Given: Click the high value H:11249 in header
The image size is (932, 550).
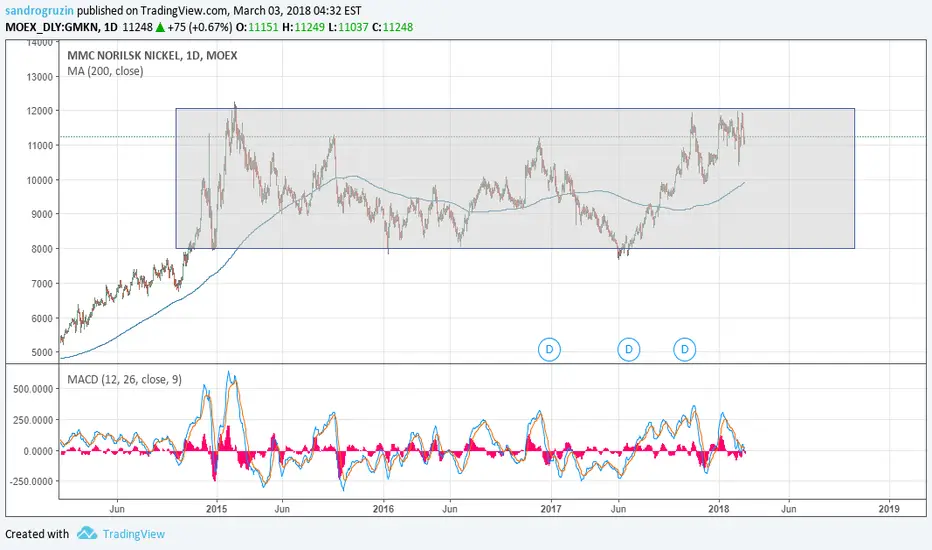Looking at the screenshot, I should click(303, 27).
